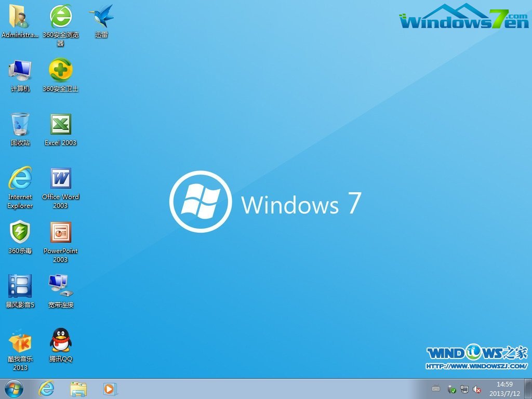Open the taskbar clock showing 14:59
This screenshot has width=532, height=399.
pos(501,389)
